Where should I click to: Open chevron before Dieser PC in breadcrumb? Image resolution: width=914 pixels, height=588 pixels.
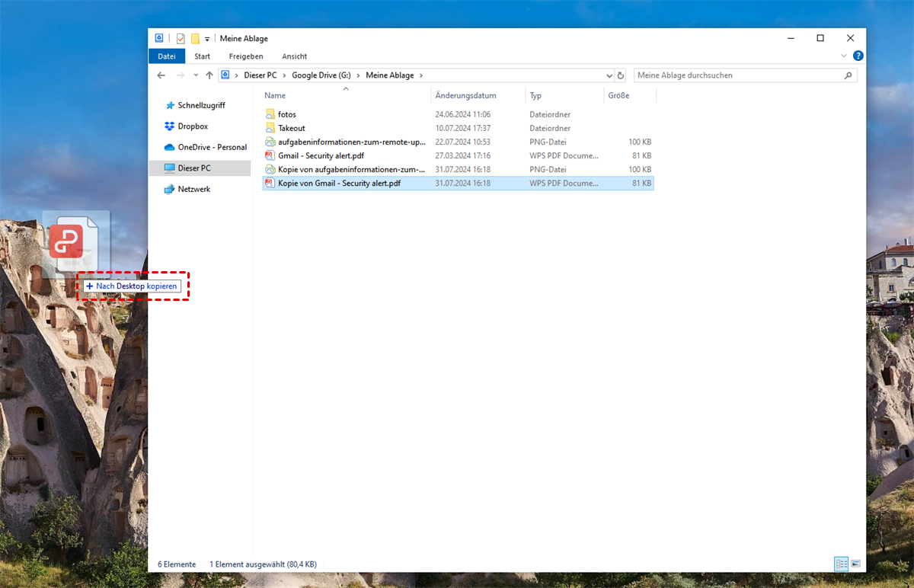click(237, 75)
